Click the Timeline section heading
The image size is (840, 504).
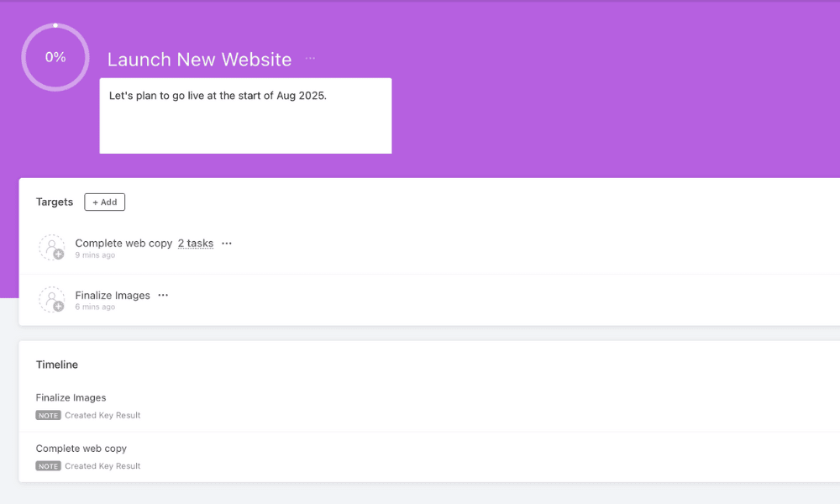(57, 365)
